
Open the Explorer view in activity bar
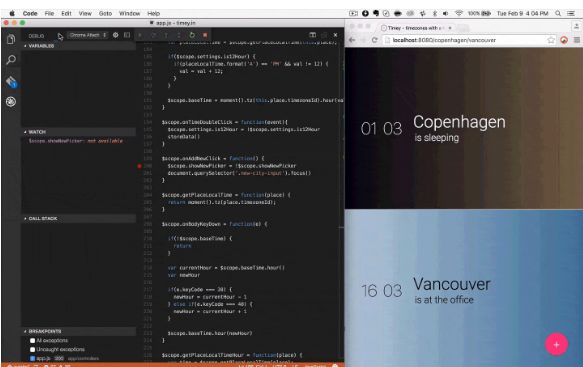point(11,39)
